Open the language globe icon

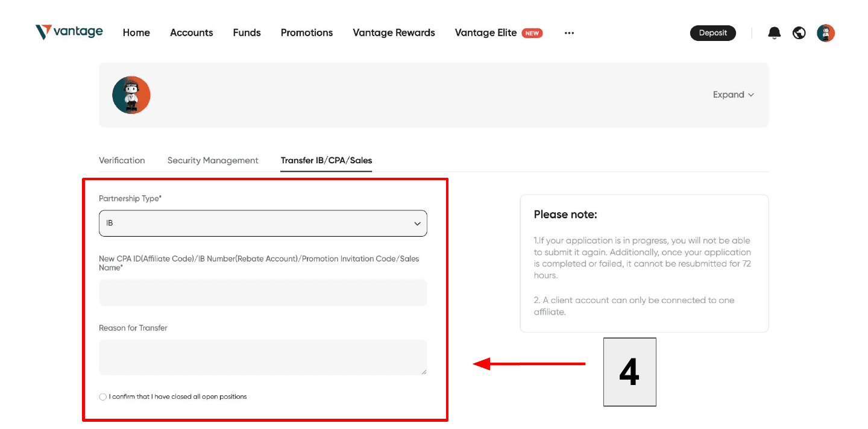[799, 33]
